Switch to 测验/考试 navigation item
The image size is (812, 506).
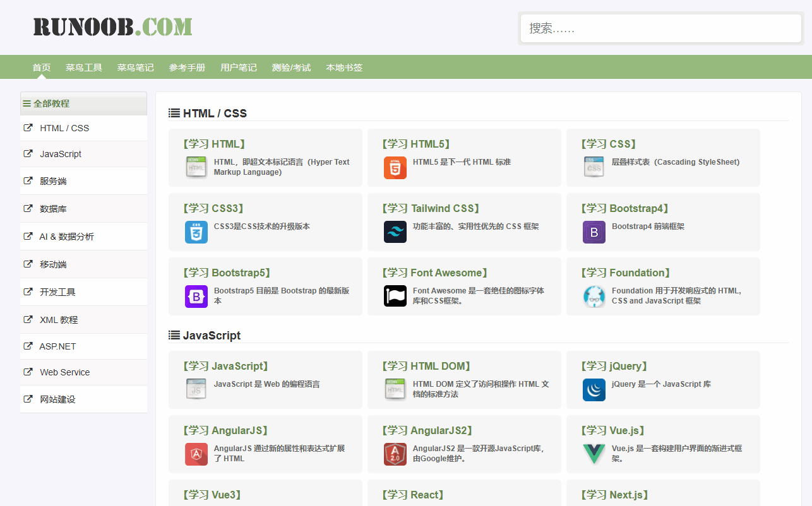(291, 68)
